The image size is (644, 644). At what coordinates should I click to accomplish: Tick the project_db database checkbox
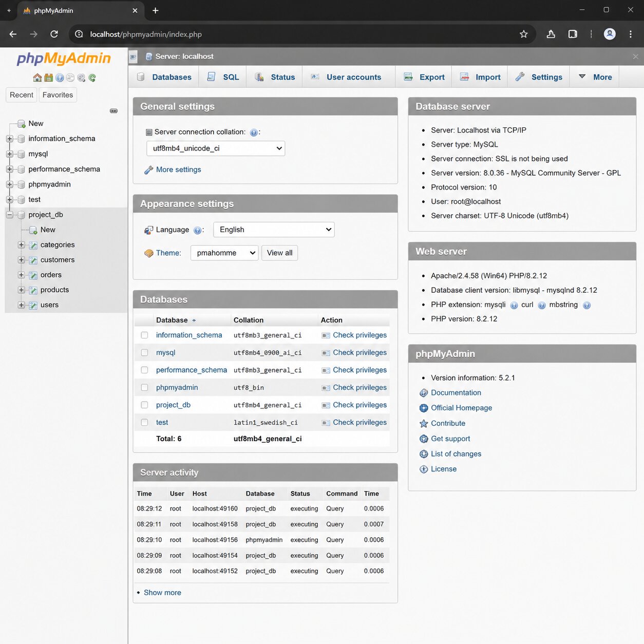pyautogui.click(x=144, y=405)
